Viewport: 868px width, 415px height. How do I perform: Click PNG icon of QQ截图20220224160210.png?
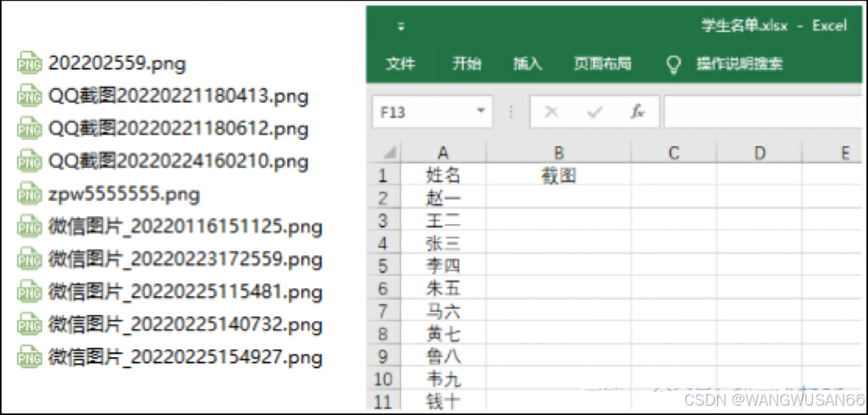pos(30,161)
